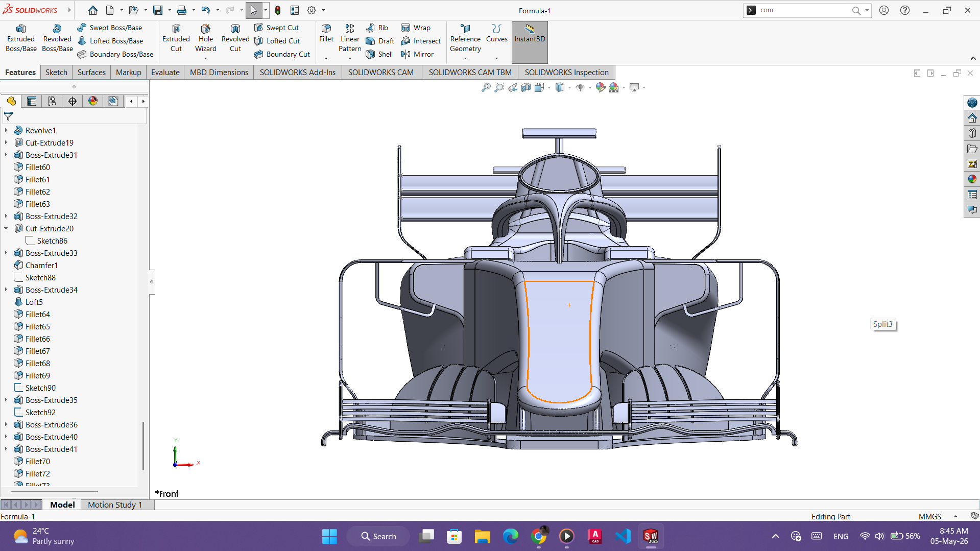Expand the Boss-Extrude34 node
The width and height of the screenshot is (980, 551).
[6, 290]
